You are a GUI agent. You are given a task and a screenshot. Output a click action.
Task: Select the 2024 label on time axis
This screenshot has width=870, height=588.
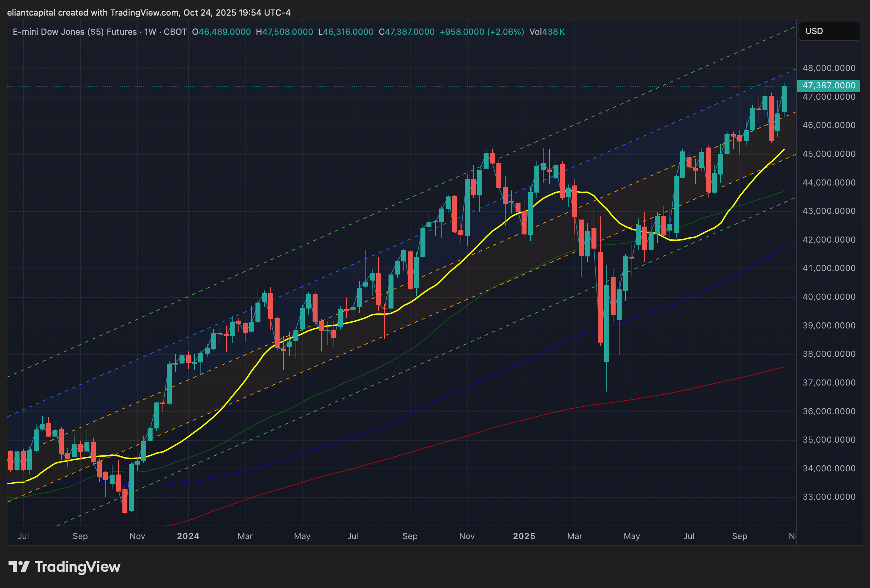(x=188, y=536)
